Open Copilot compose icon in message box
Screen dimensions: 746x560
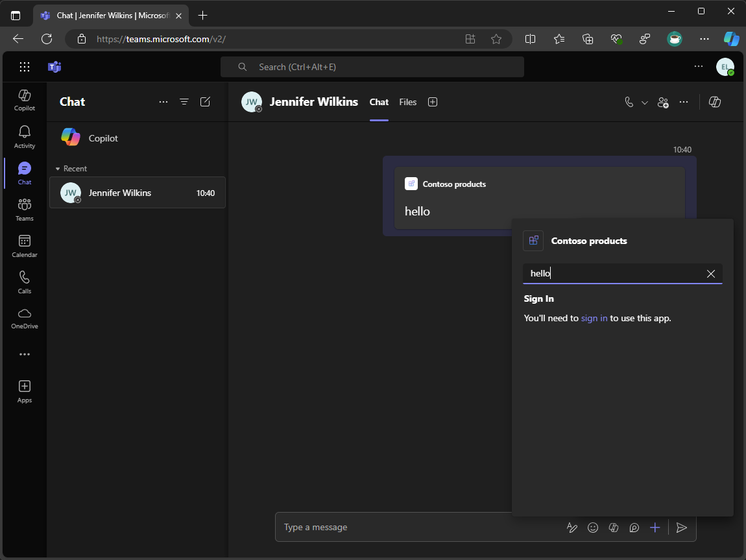tap(614, 528)
